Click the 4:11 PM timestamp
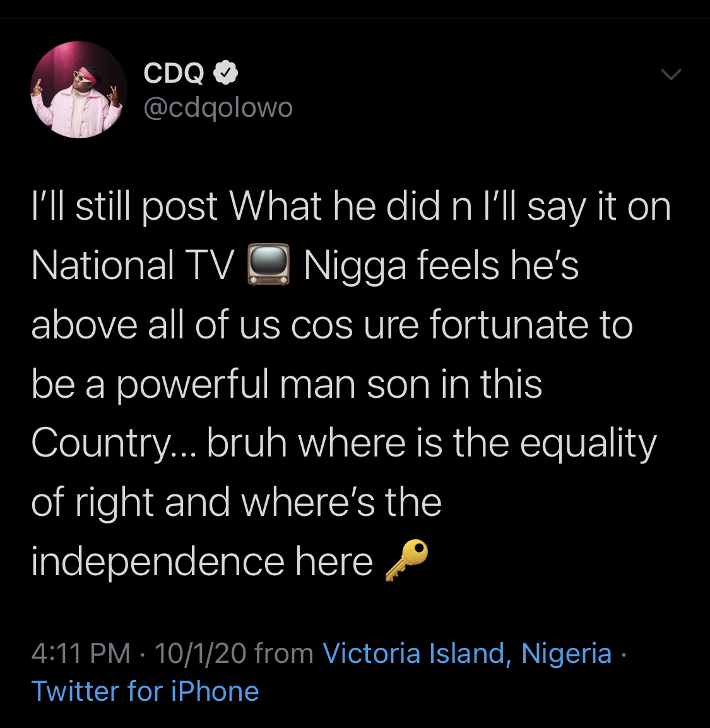Viewport: 710px width, 728px height. 81,653
